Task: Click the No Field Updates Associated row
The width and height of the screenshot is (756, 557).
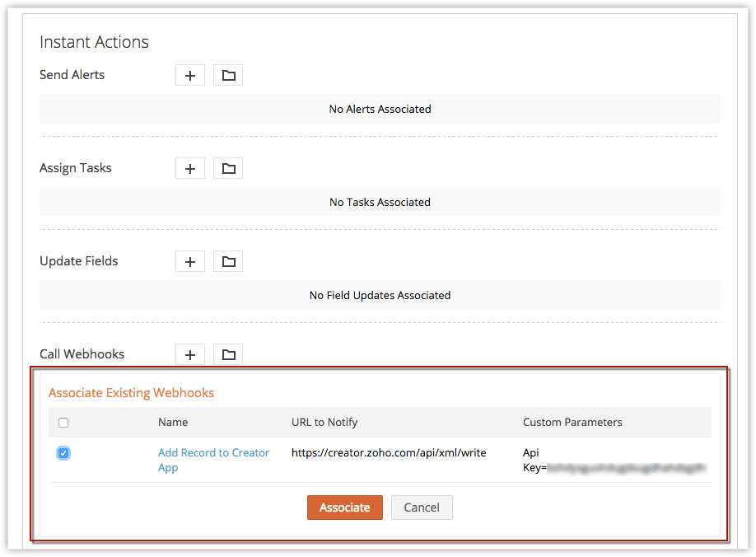Action: click(x=380, y=295)
